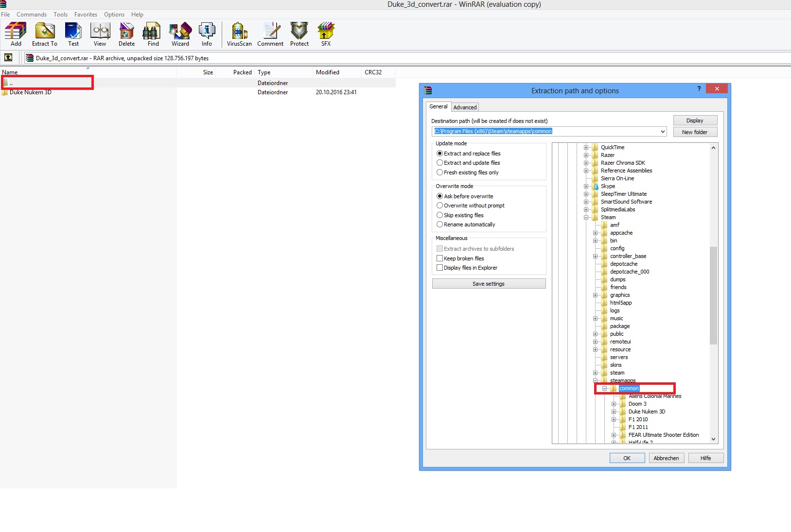Click the archive icon in the address bar
The image size is (791, 532).
pos(30,58)
